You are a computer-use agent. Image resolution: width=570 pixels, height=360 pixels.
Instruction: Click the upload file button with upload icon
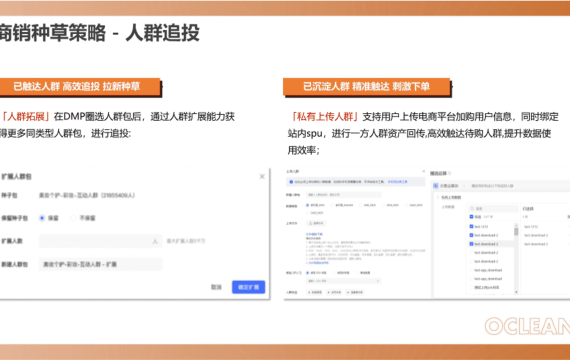click(316, 223)
